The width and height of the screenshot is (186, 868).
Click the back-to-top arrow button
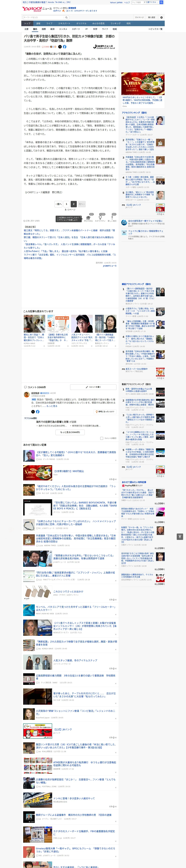[180, 537]
